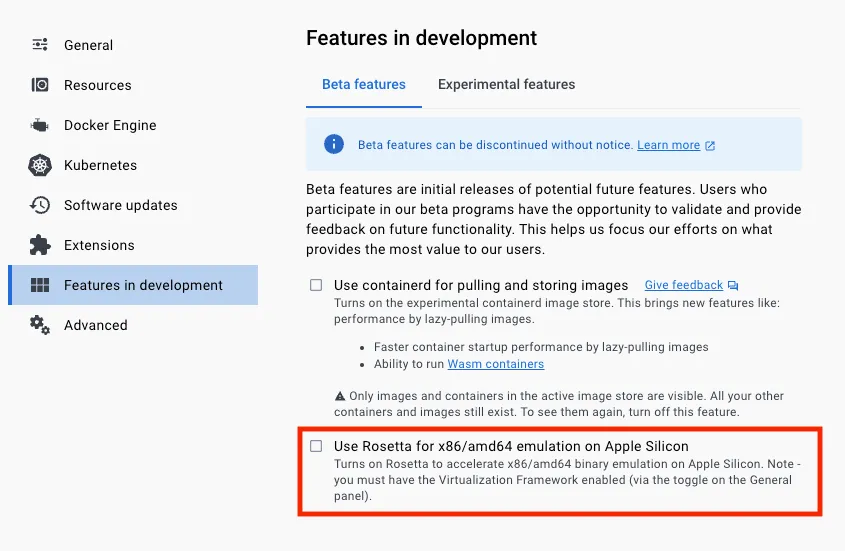This screenshot has width=845, height=551.
Task: Enable containerd for pulling and storing images
Action: point(316,285)
